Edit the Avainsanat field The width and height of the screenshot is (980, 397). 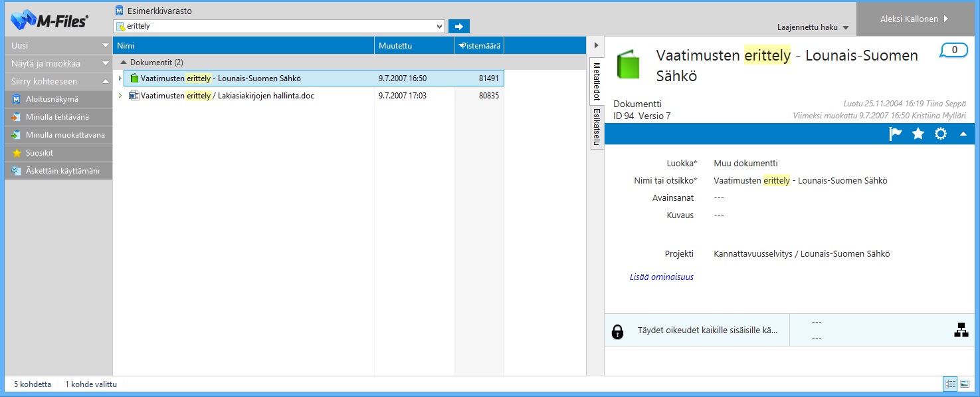[x=719, y=198]
